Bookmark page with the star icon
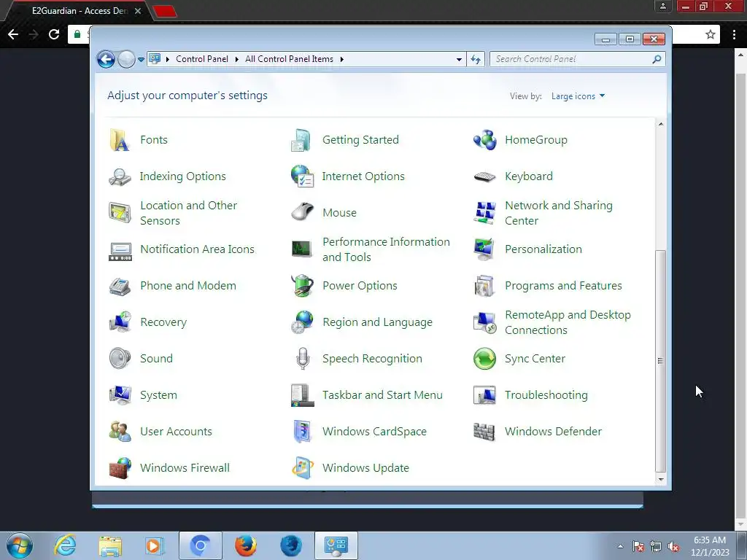Image resolution: width=747 pixels, height=560 pixels. [x=711, y=34]
